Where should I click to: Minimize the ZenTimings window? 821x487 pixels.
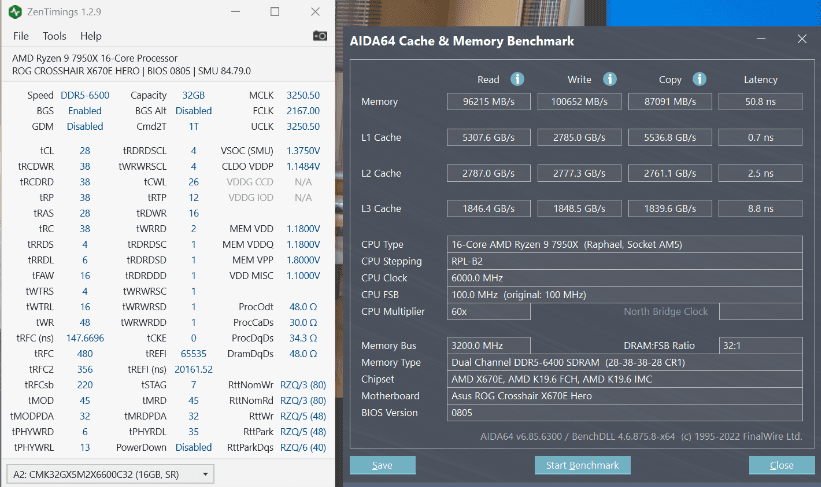click(x=236, y=12)
